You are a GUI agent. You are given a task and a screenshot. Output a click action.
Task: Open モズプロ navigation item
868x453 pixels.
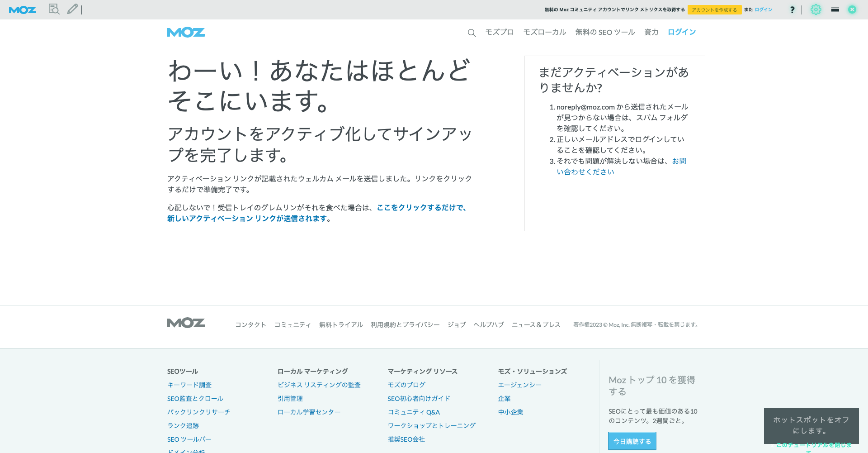pyautogui.click(x=500, y=32)
